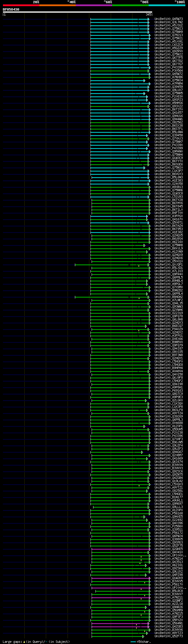Open the UniRef100_Q9FR40 hit label

[169, 274]
